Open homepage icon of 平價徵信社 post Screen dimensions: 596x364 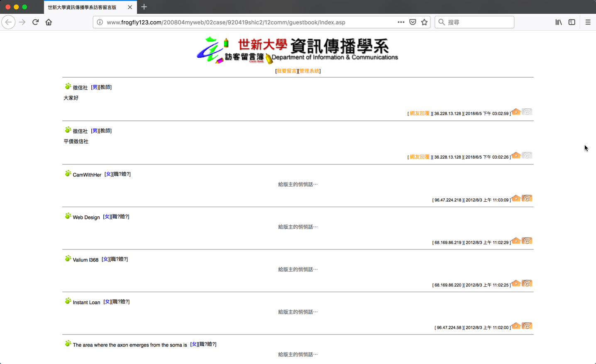516,155
